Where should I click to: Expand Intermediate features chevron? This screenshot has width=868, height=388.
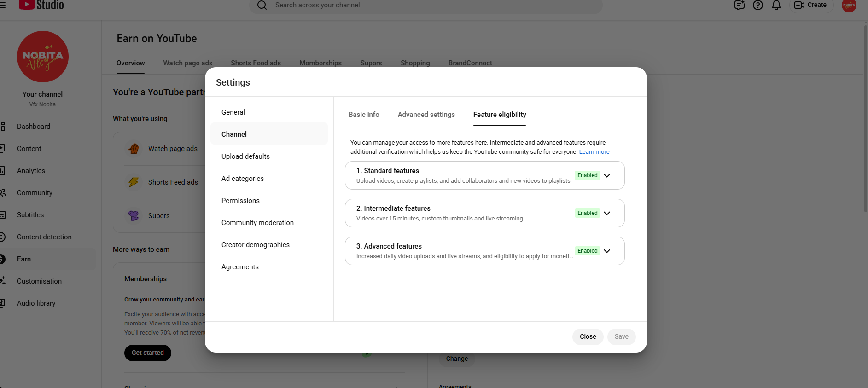coord(607,213)
